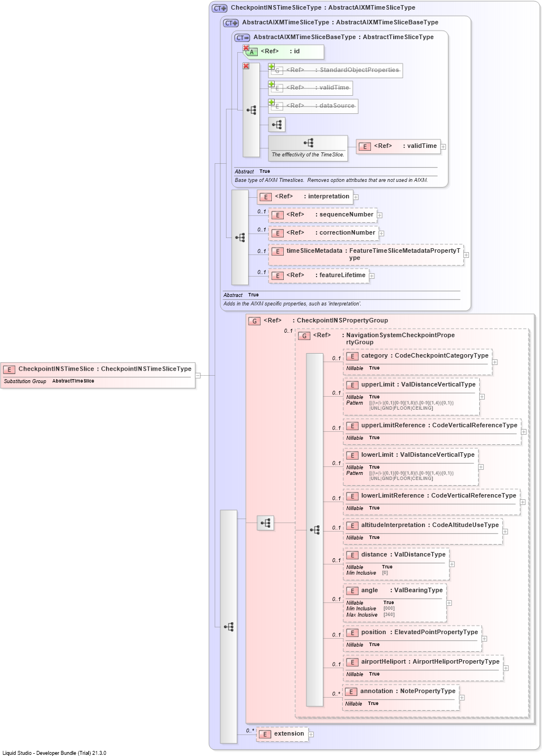Click the sequence icon above the effectivity note

tap(308, 143)
